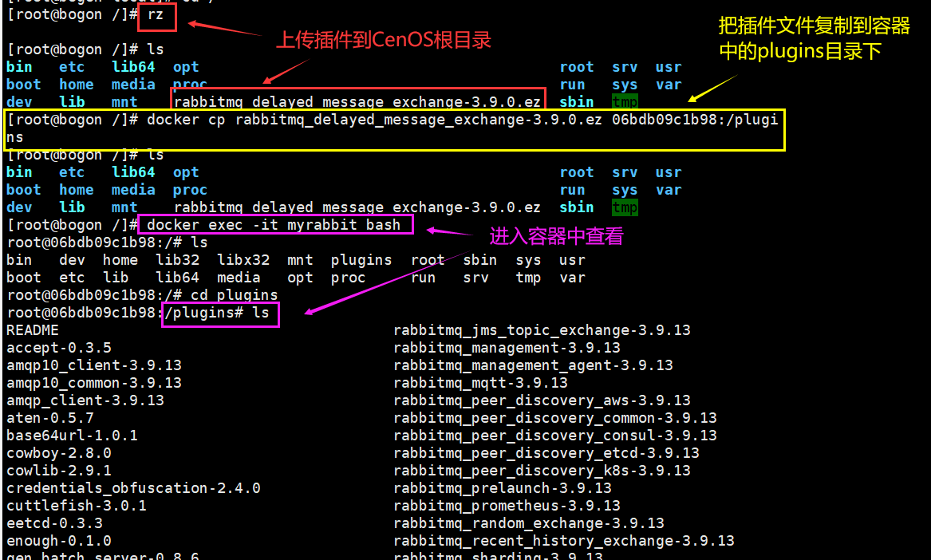Select the 'rabbitmq_peer_discovery_common-3.9.13' entry
The image size is (931, 560).
point(555,418)
